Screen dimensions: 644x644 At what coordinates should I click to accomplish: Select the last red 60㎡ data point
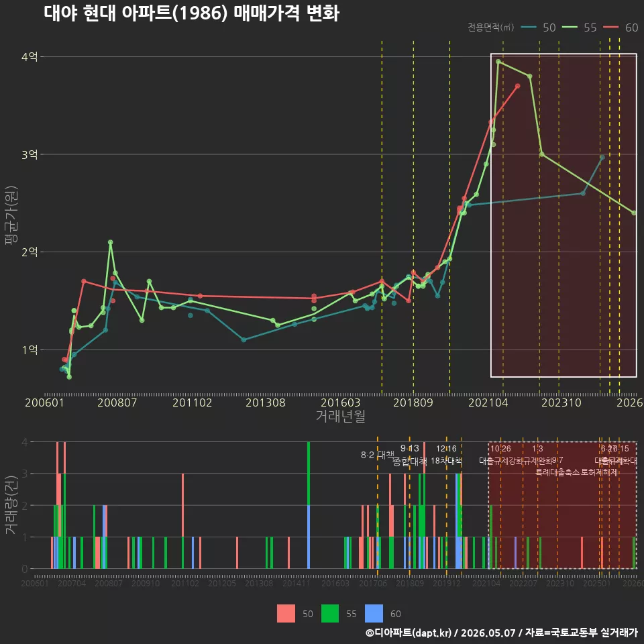[517, 86]
